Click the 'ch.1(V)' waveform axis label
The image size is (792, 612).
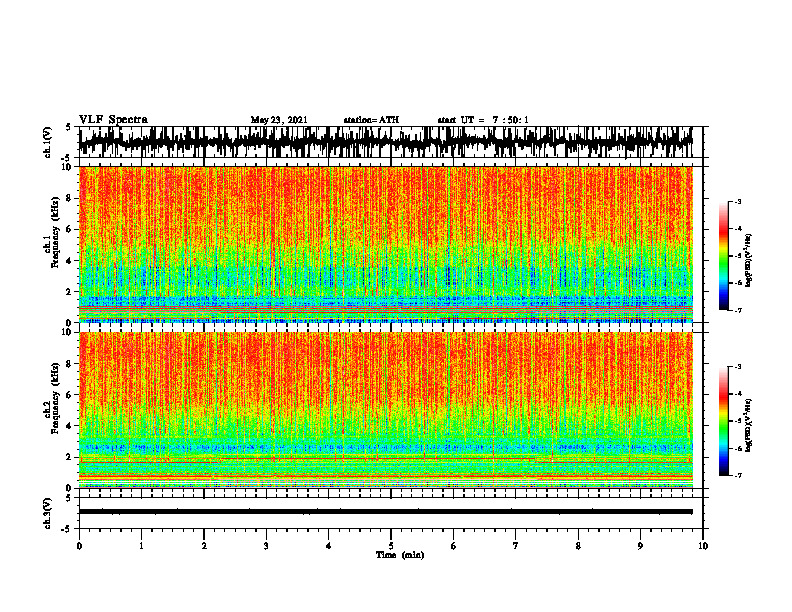47,142
